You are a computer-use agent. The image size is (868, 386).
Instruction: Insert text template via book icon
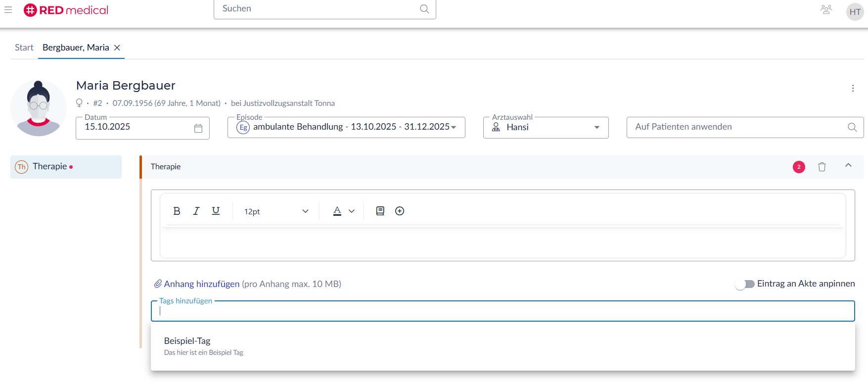(380, 211)
